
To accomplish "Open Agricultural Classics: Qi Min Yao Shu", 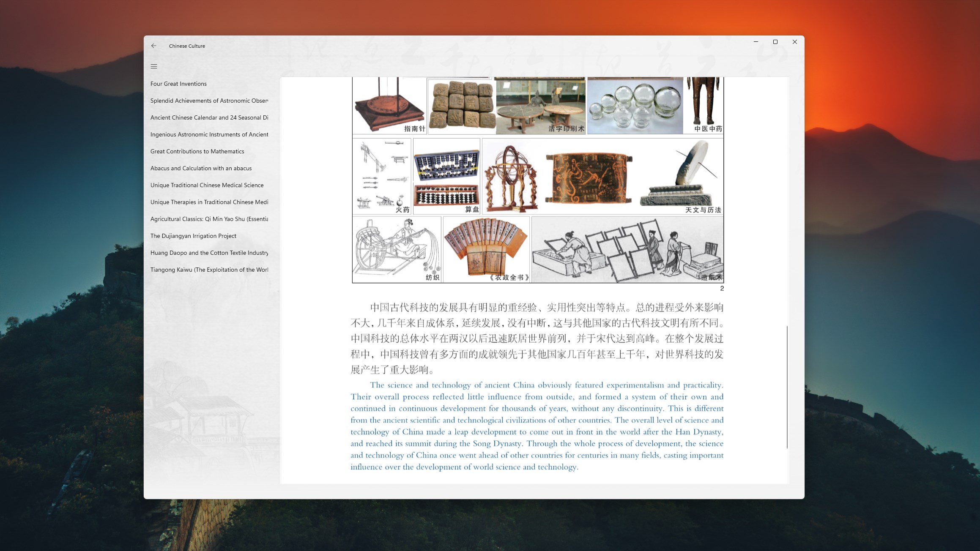I will (x=209, y=219).
